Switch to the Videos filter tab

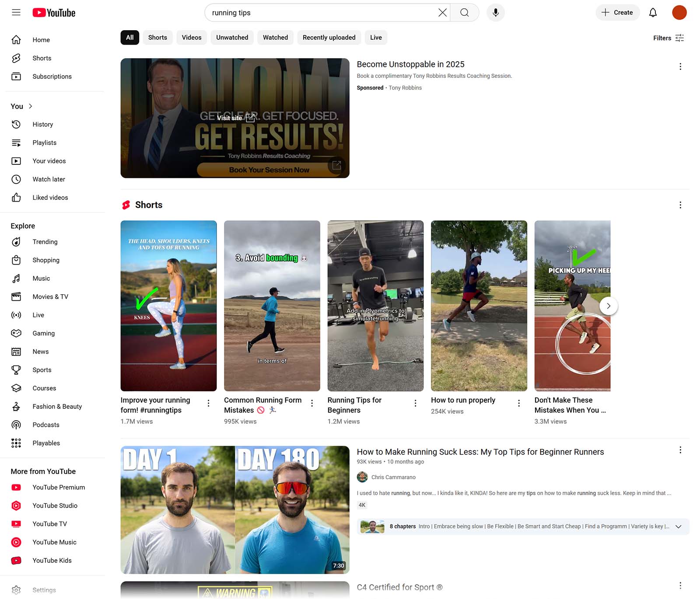(191, 37)
